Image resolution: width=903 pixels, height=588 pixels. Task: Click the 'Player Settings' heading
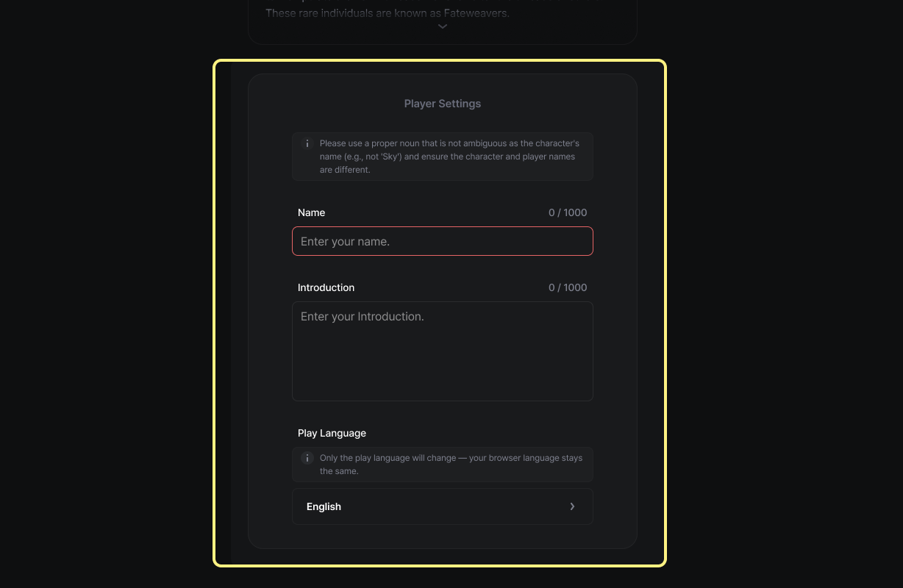point(442,104)
